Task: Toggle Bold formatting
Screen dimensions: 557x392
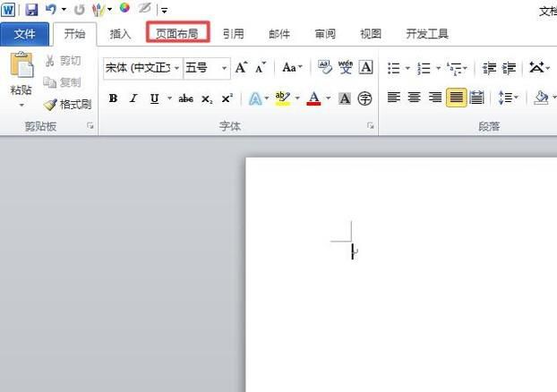Action: [113, 98]
